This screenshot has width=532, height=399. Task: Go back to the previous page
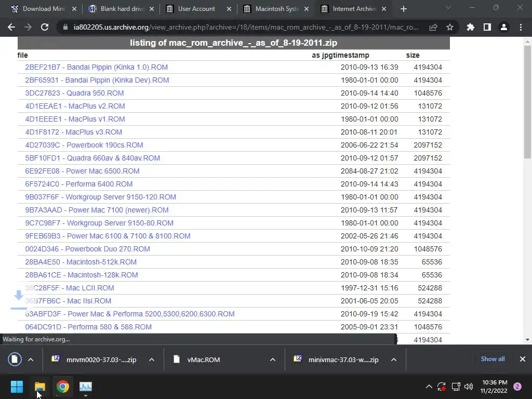(x=11, y=27)
